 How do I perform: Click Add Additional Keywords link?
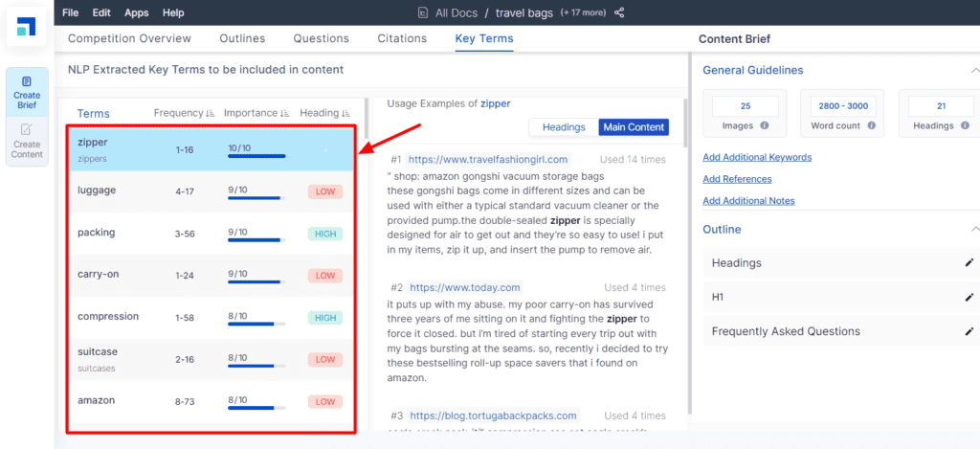click(756, 157)
